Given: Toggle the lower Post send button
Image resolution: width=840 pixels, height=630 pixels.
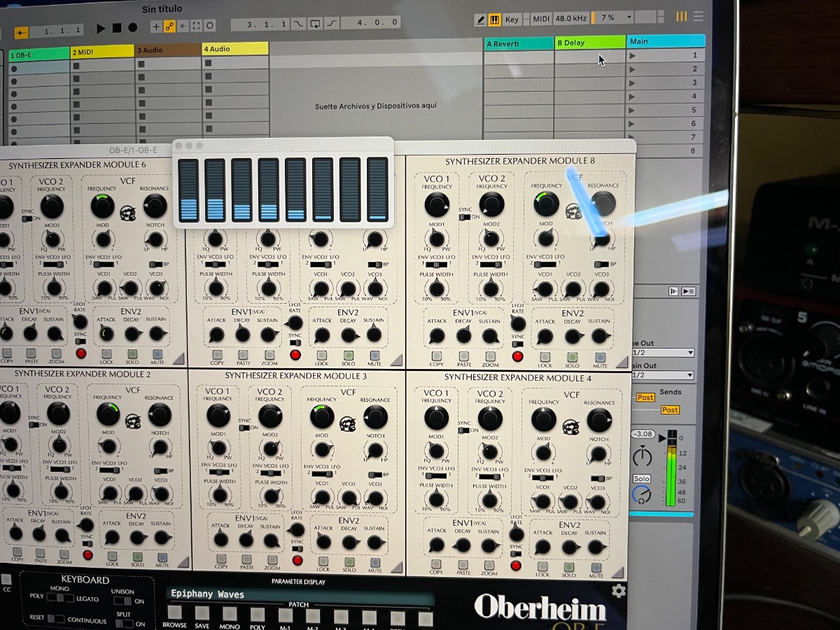Looking at the screenshot, I should [670, 409].
